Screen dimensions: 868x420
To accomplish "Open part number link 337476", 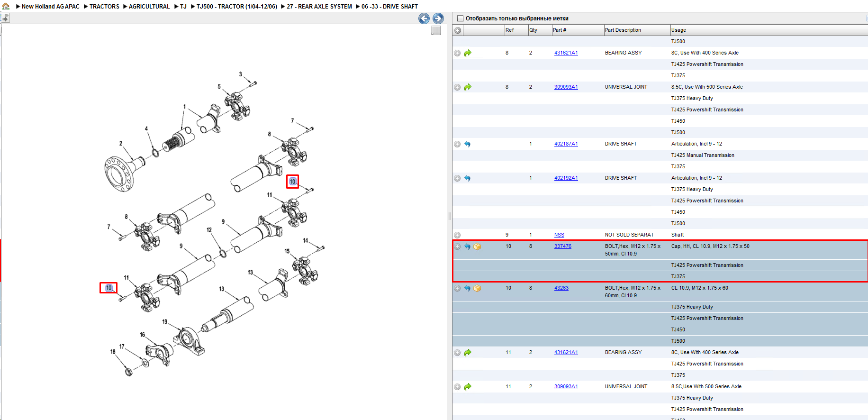I will 563,247.
